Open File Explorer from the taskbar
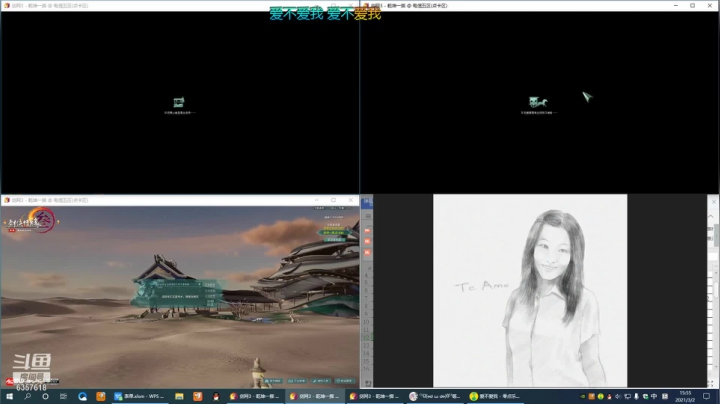 tap(179, 396)
